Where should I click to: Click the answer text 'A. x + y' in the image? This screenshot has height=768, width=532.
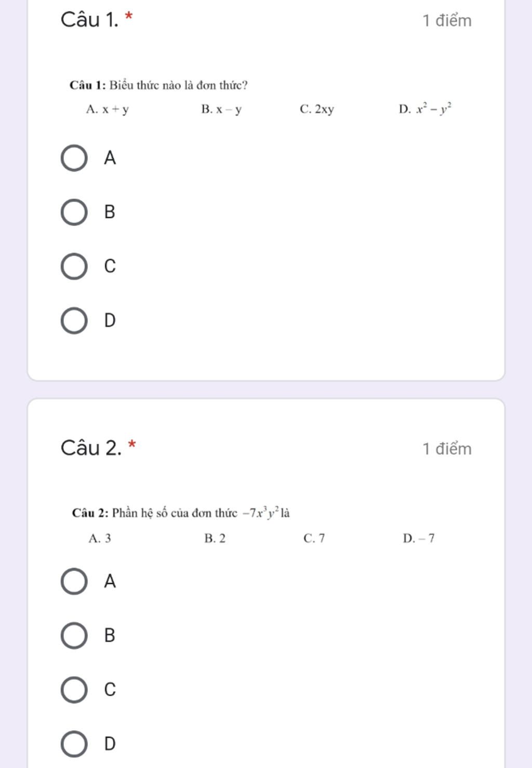pos(108,109)
